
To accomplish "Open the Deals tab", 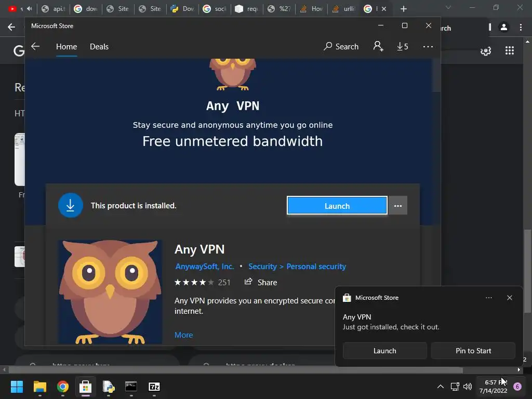I will pyautogui.click(x=99, y=46).
